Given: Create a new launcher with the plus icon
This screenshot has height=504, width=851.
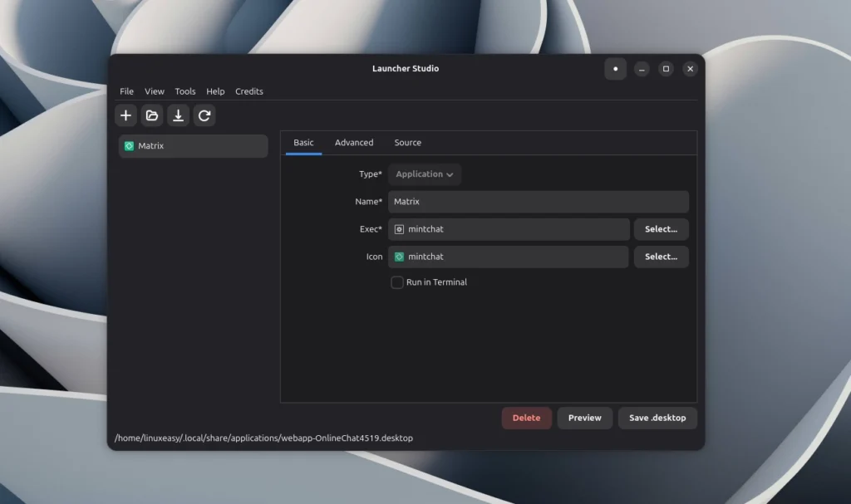Looking at the screenshot, I should [x=125, y=115].
